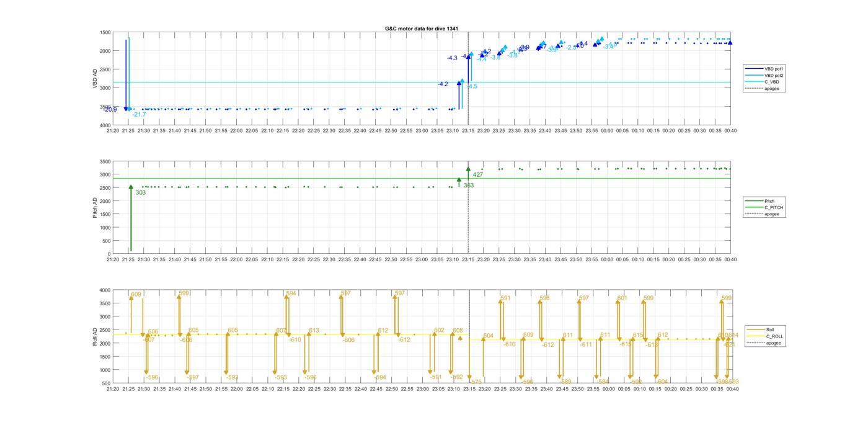This screenshot has height=430, width=868.
Task: Click the positive "591" roll data label
Action: tap(505, 298)
